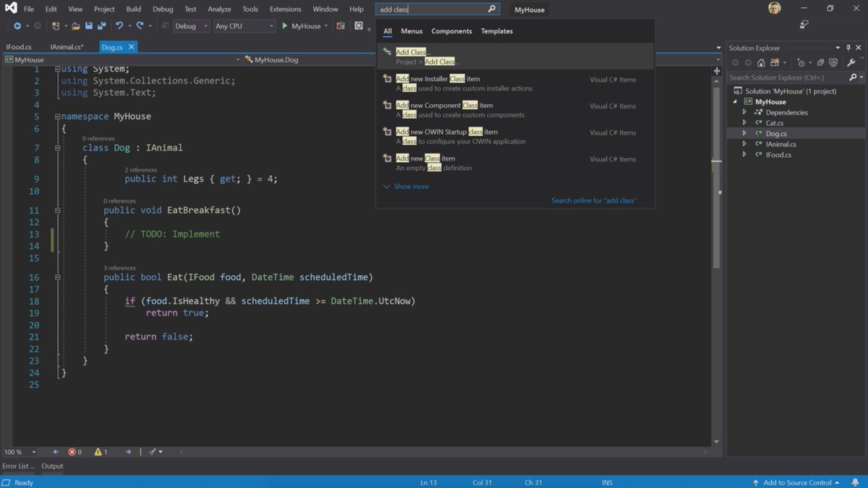Switch to the IAnimal.cs* tab
Viewport: 868px width, 488px height.
coord(67,47)
